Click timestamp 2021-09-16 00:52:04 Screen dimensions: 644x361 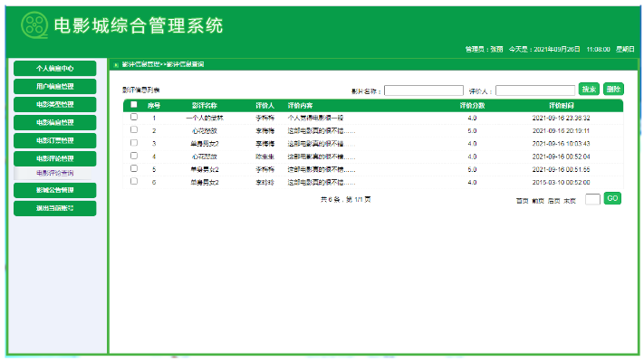561,157
